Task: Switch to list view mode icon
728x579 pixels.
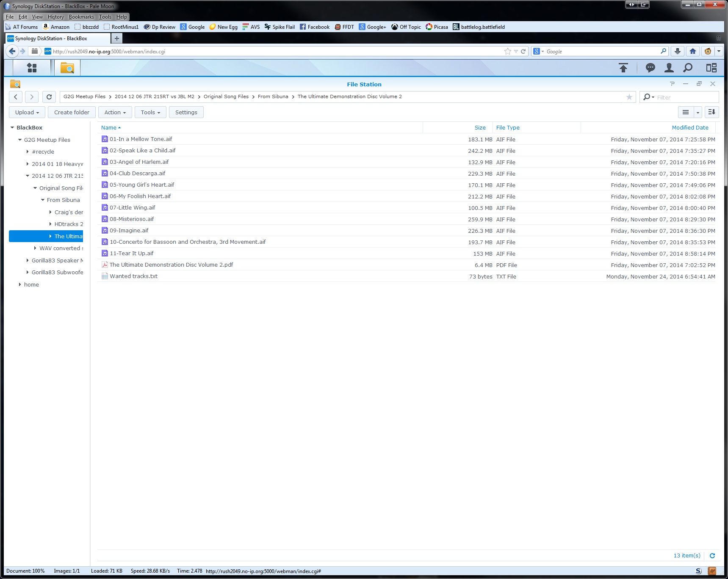Action: [x=685, y=112]
